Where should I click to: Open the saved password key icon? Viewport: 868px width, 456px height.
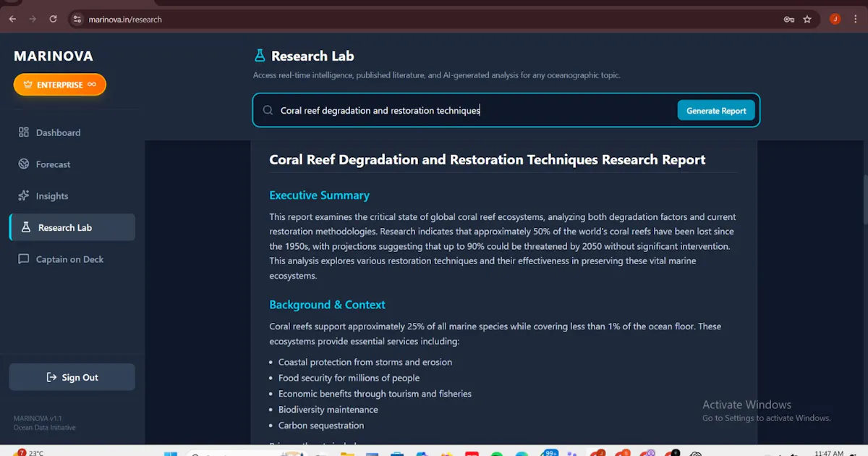click(789, 20)
